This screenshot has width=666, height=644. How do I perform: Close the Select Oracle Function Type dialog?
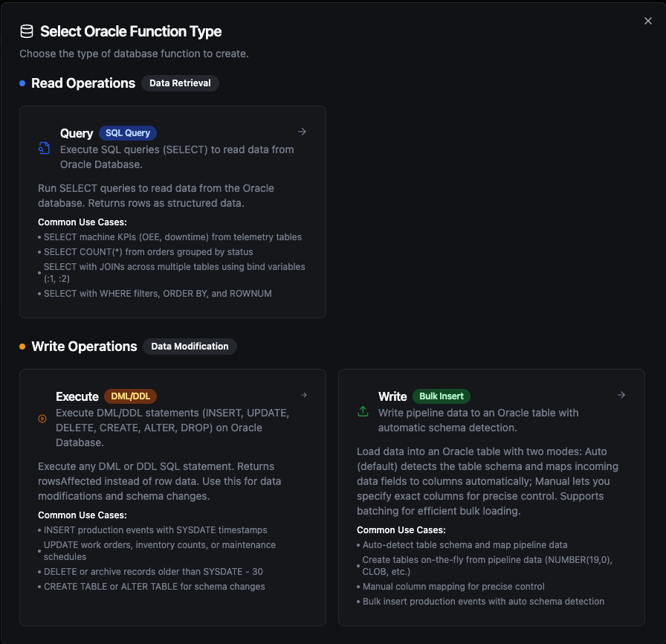tap(647, 21)
